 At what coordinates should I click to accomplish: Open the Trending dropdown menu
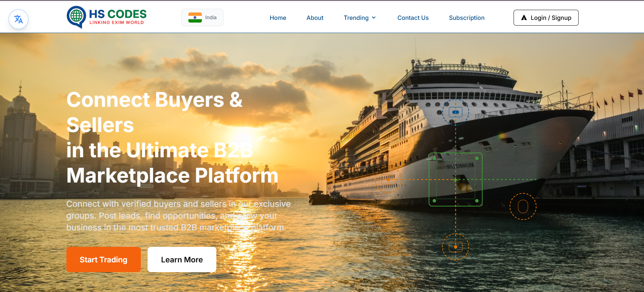[x=360, y=18]
